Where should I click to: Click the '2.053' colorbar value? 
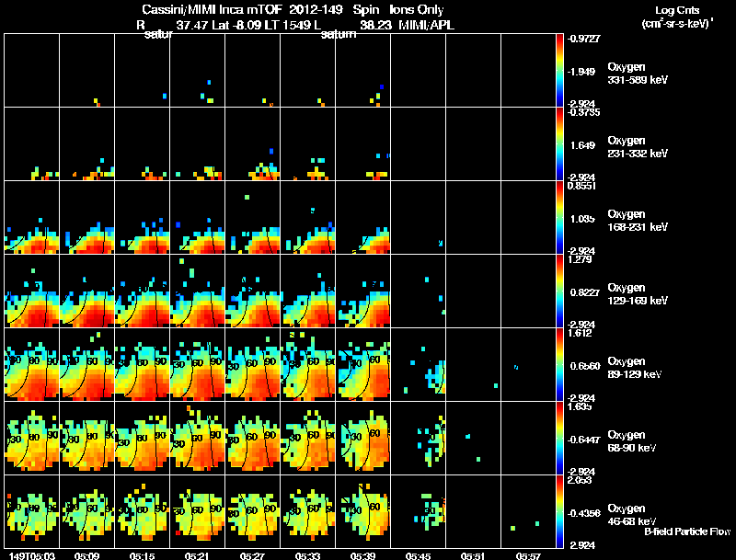coord(580,480)
